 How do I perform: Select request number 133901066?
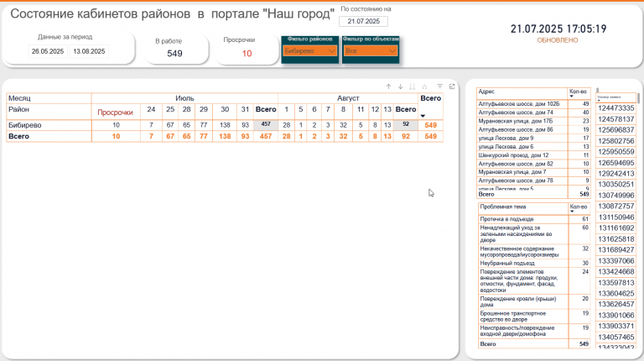coord(616,316)
